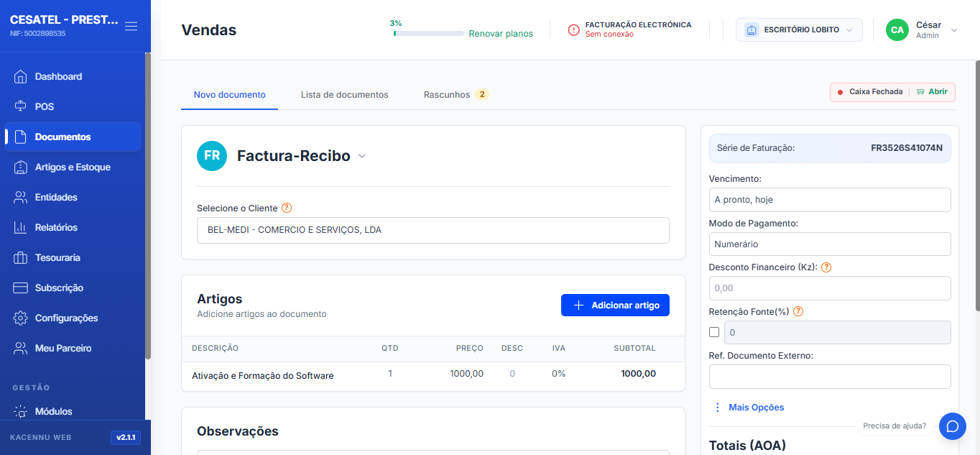Expand the César user menu arrow
Viewport: 980px width, 455px height.
coord(954,30)
